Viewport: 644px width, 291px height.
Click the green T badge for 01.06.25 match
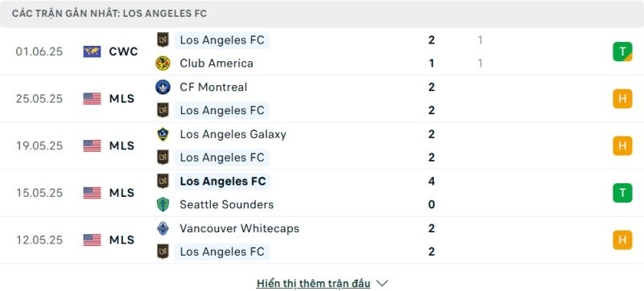pos(622,51)
